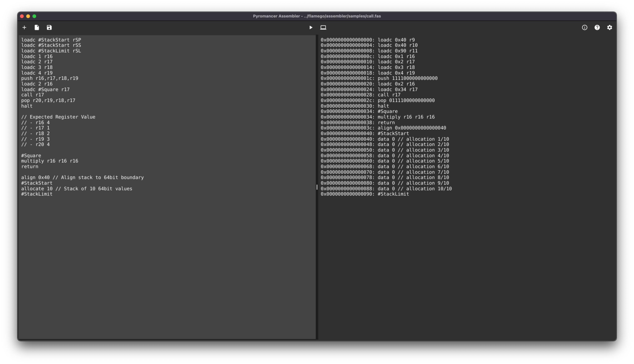Click the '#StackStart' label in the source editor
The height and width of the screenshot is (364, 634).
point(37,183)
